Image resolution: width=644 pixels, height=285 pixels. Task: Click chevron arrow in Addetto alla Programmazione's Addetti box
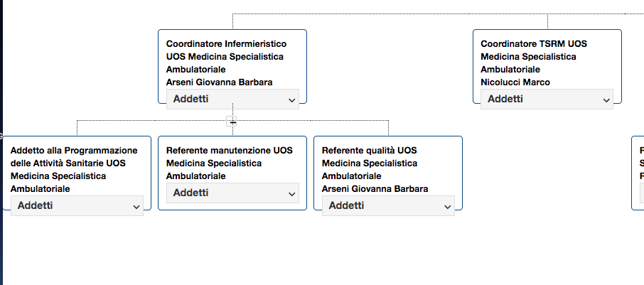tap(136, 207)
